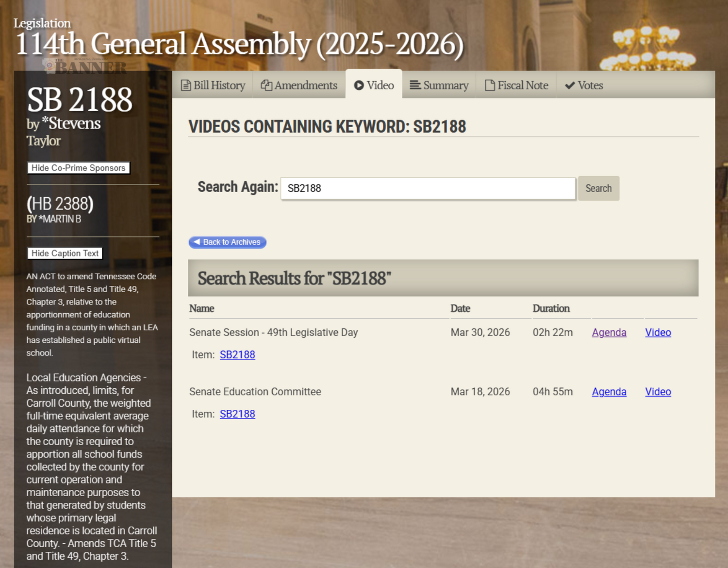Select the Video tab
This screenshot has width=728, height=568.
click(x=374, y=85)
